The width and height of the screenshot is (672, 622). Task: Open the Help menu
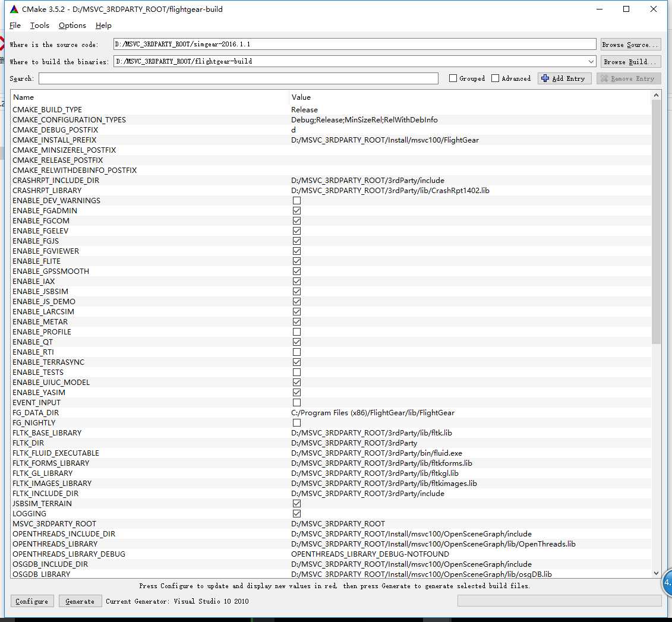[x=103, y=26]
